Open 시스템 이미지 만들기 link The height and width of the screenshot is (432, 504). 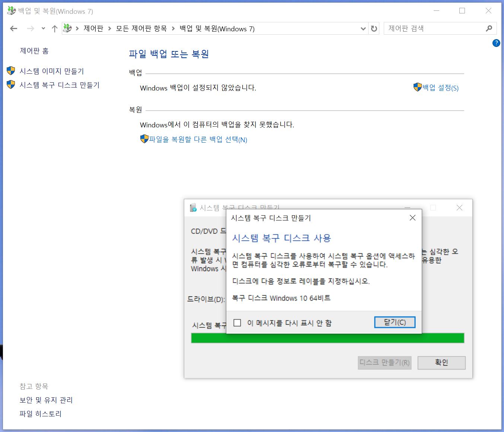[52, 71]
